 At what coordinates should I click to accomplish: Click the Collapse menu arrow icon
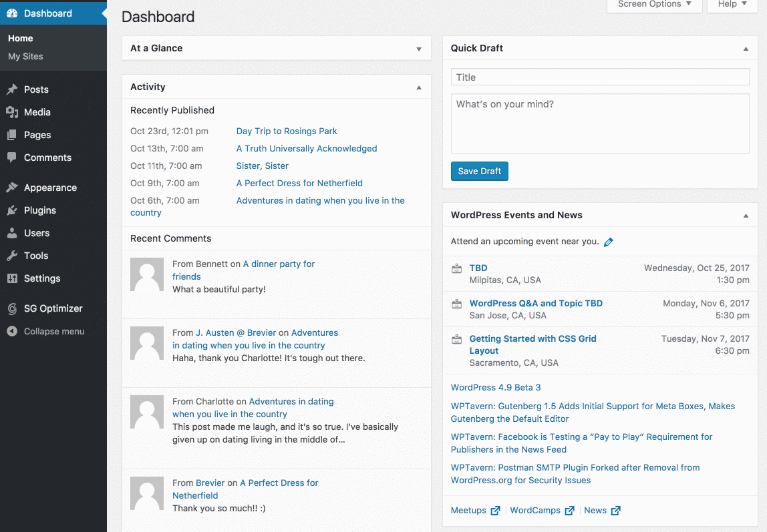tap(12, 331)
